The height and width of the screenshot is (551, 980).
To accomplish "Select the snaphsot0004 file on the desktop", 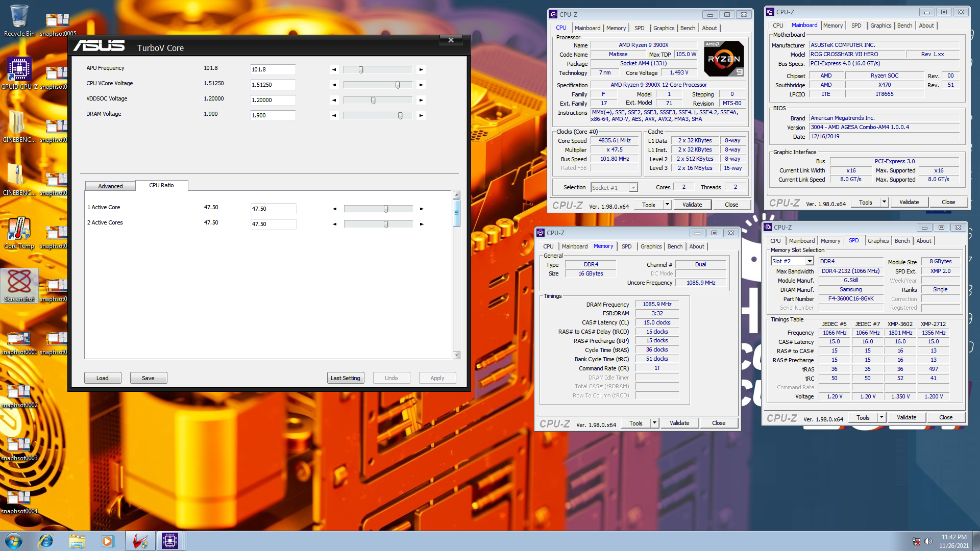I will [x=19, y=503].
